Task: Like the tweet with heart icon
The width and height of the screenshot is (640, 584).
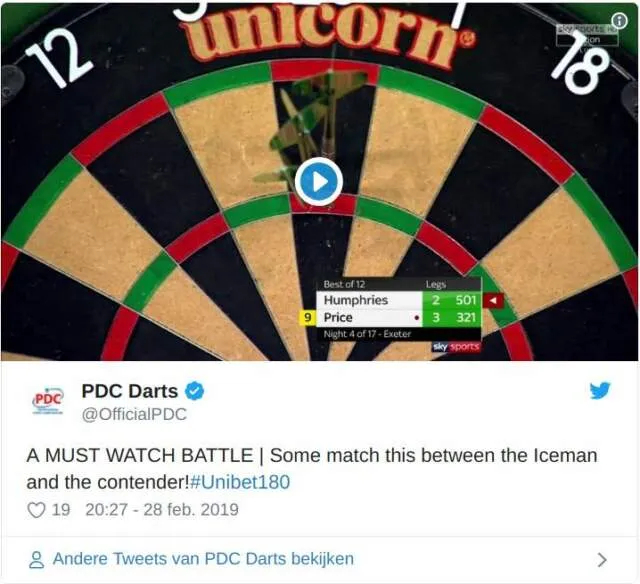Action: 36,510
